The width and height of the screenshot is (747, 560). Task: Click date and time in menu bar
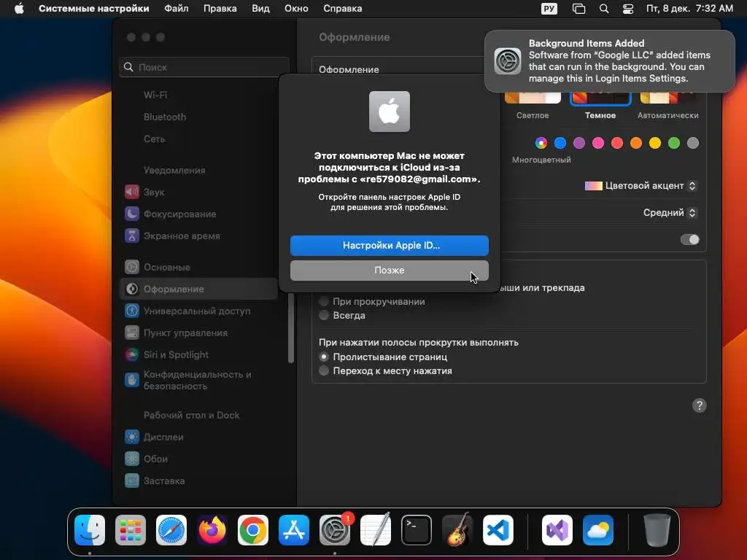coord(689,9)
